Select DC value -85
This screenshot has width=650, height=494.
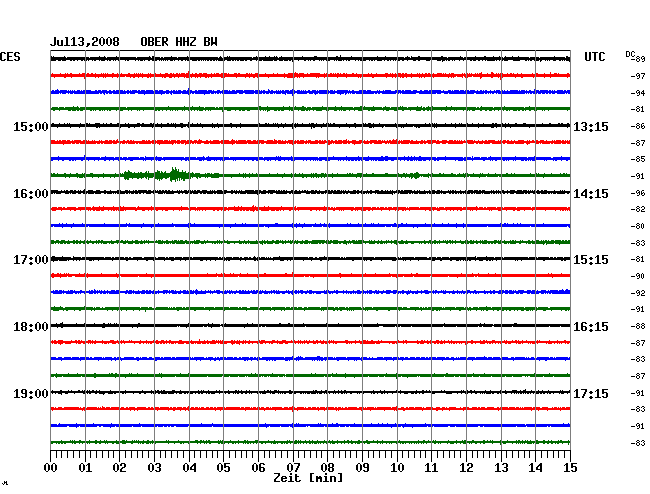(638, 159)
